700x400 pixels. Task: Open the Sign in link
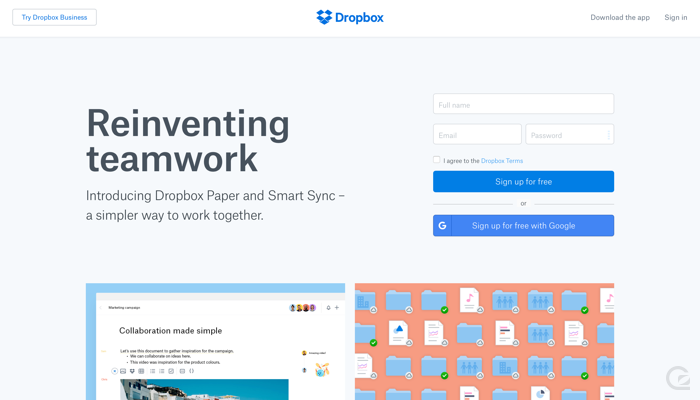[x=676, y=17]
